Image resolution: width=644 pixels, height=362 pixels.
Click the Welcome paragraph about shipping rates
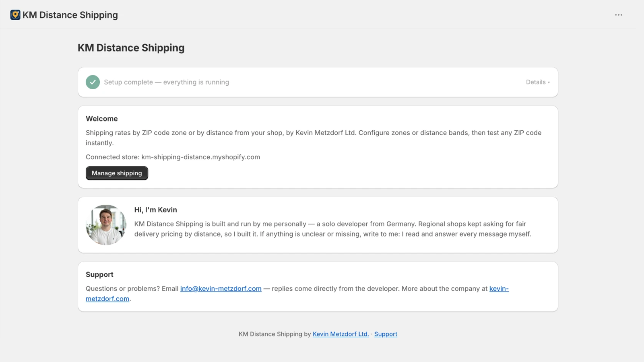click(314, 138)
